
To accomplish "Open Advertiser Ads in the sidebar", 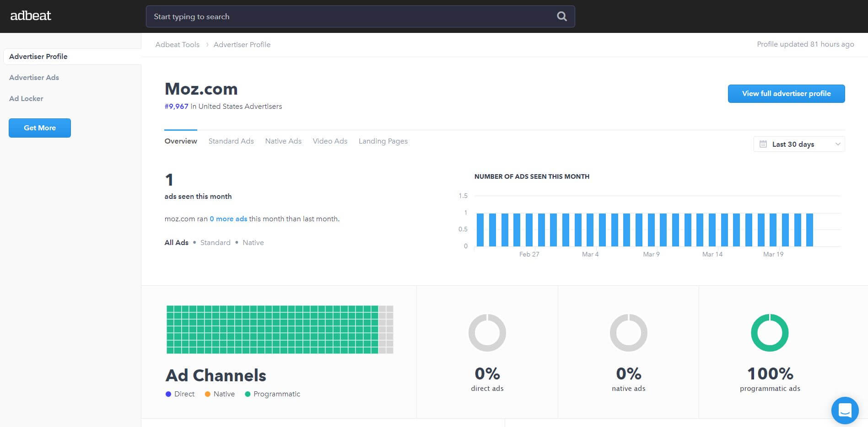I will point(34,78).
